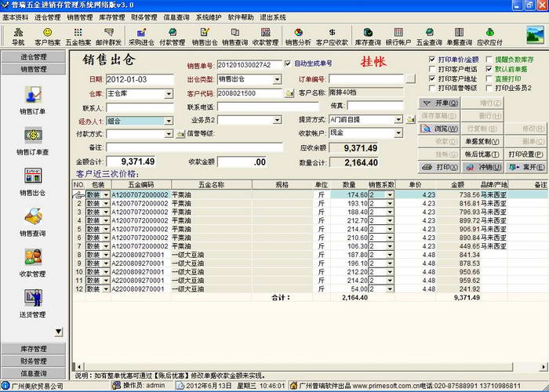Open 收款管理 toolbar icon
The width and height of the screenshot is (549, 392).
pyautogui.click(x=265, y=36)
